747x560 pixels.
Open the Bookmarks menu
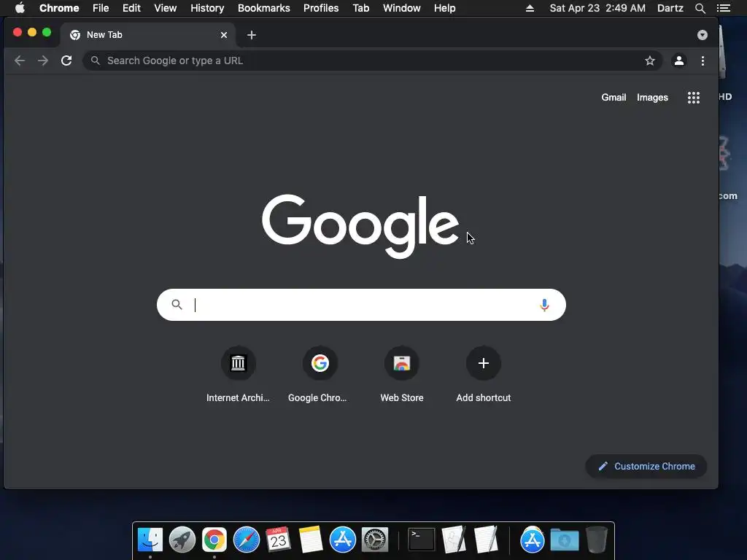pos(264,8)
